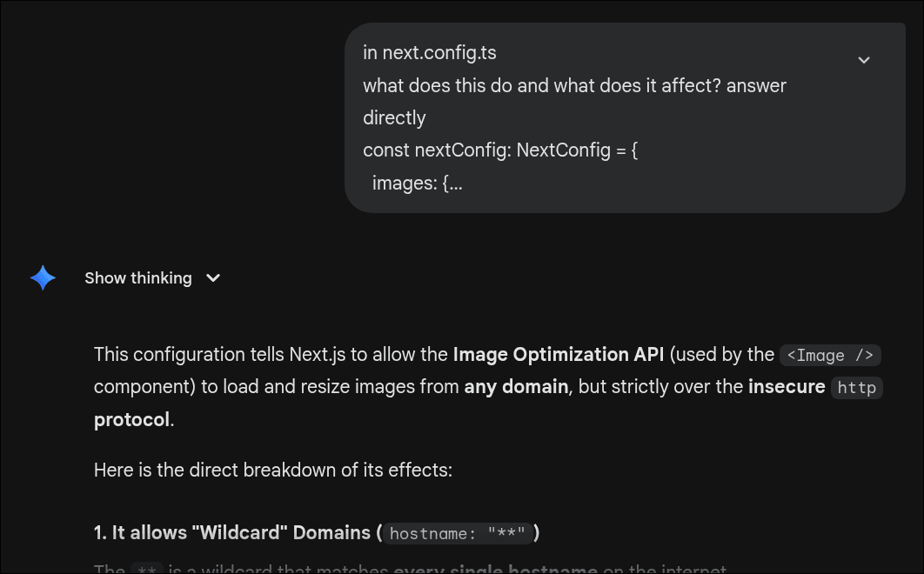Click the "const nextConfig: NextConfig" prompt line
Screen dimensions: 924x574
tap(500, 150)
